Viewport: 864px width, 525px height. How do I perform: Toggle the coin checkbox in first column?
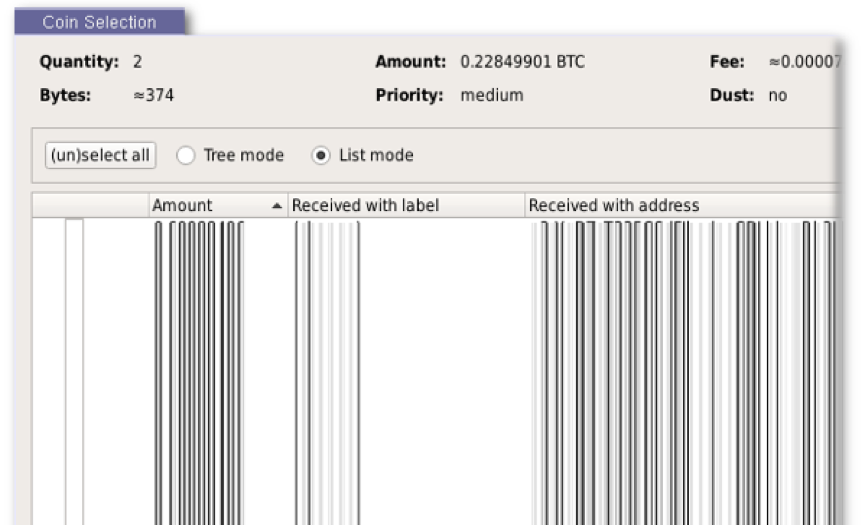pyautogui.click(x=74, y=371)
